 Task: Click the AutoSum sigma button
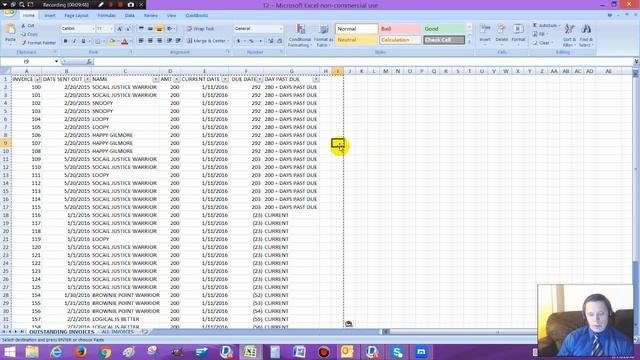pos(545,26)
